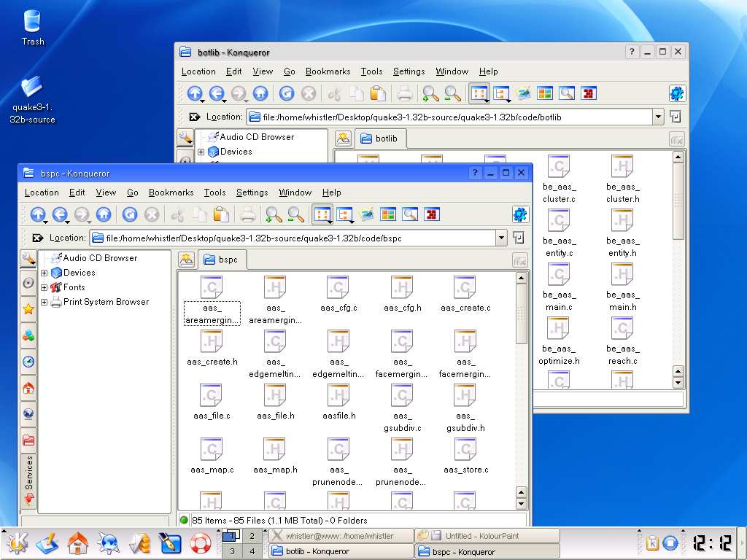The image size is (747, 560).
Task: Click bspc file view scroll down arrow
Action: [x=521, y=503]
